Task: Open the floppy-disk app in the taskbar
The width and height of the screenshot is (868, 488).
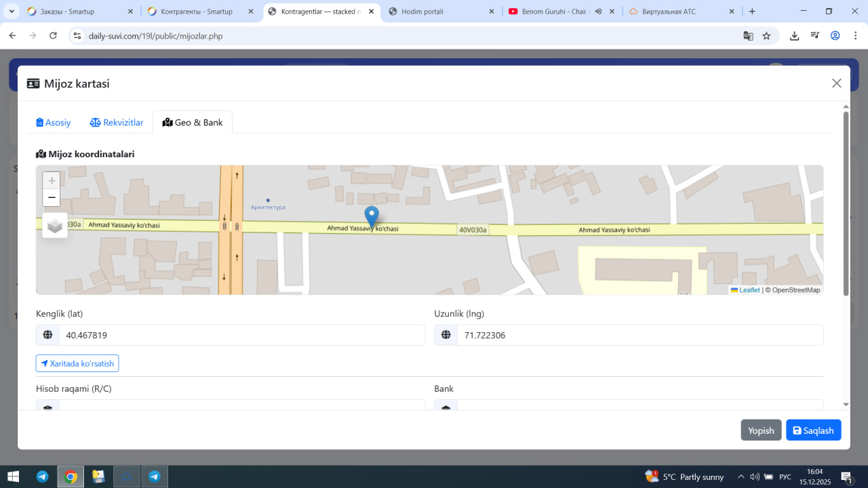Action: (x=98, y=476)
